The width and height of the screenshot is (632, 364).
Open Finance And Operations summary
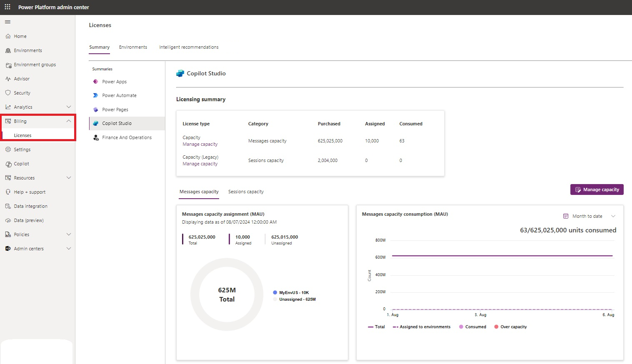click(x=127, y=137)
